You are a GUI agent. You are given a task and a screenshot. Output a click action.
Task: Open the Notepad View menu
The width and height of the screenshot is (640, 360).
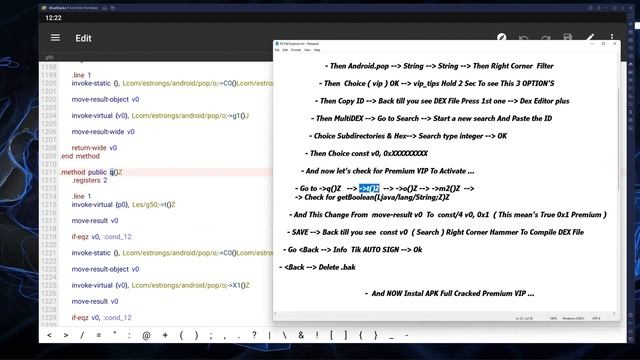307,50
